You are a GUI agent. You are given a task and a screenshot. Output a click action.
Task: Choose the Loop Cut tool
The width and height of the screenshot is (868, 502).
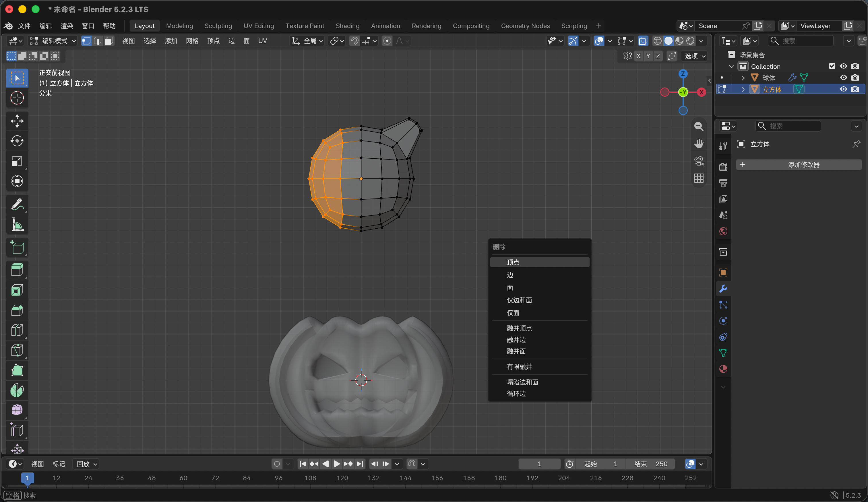[17, 330]
